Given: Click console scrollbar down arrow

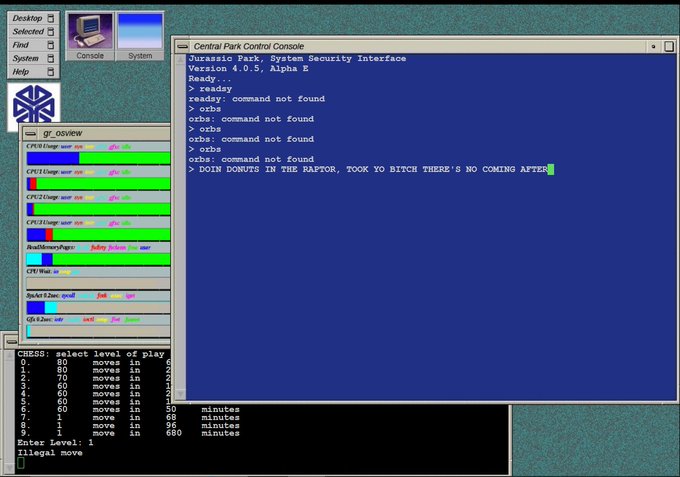Looking at the screenshot, I should (x=180, y=394).
